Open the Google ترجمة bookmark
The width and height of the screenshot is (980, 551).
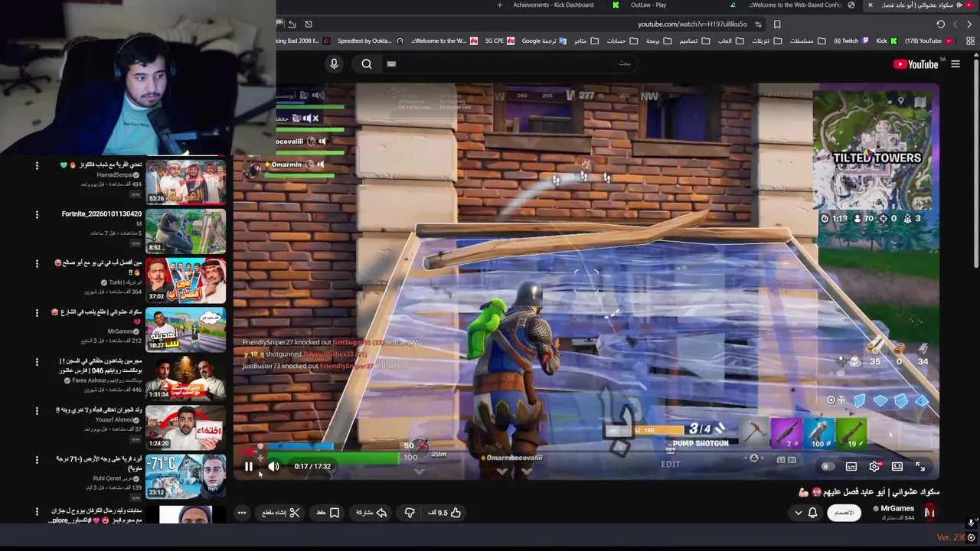coord(544,41)
